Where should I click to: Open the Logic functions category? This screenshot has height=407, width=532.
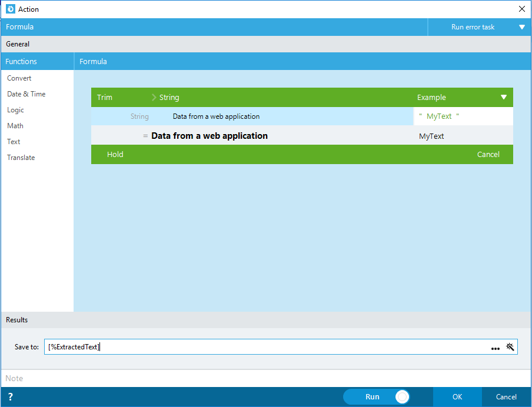pyautogui.click(x=15, y=110)
